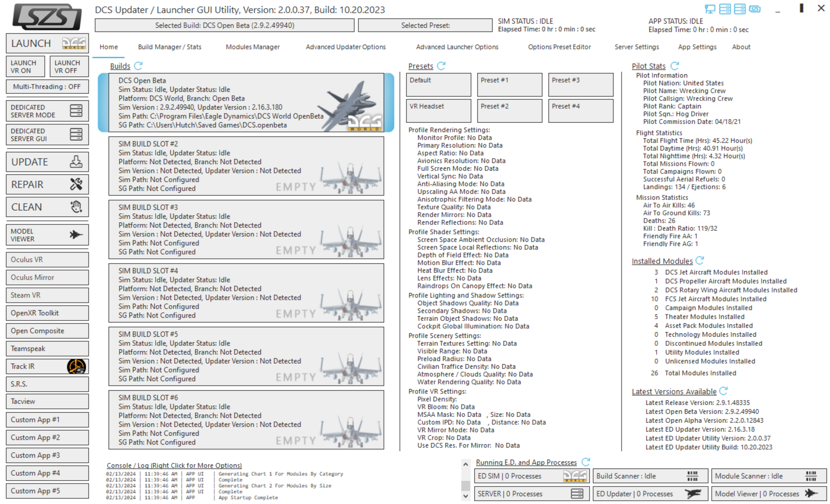Select SIM BUILD SLOT #4 card
The image size is (830, 504).
246,293
